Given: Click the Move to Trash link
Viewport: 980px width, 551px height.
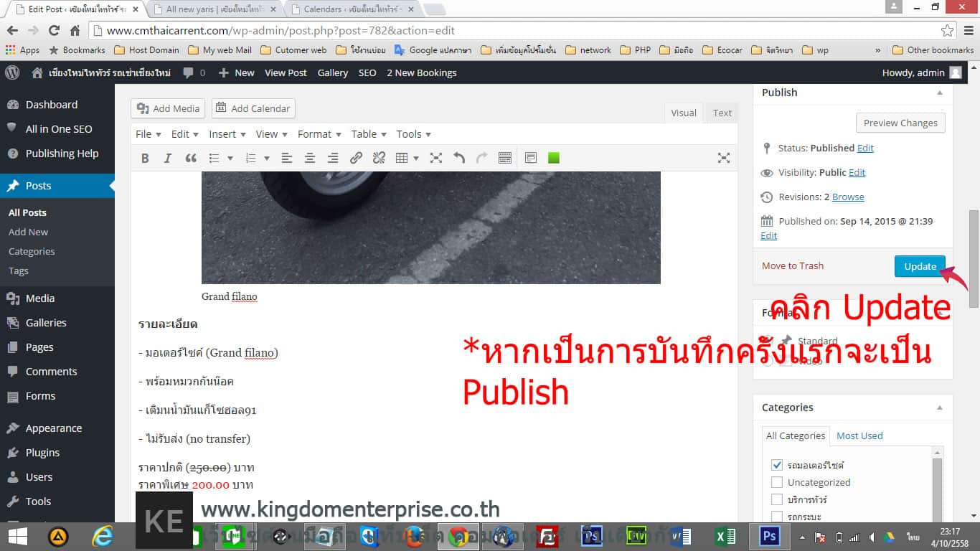Looking at the screenshot, I should tap(793, 265).
